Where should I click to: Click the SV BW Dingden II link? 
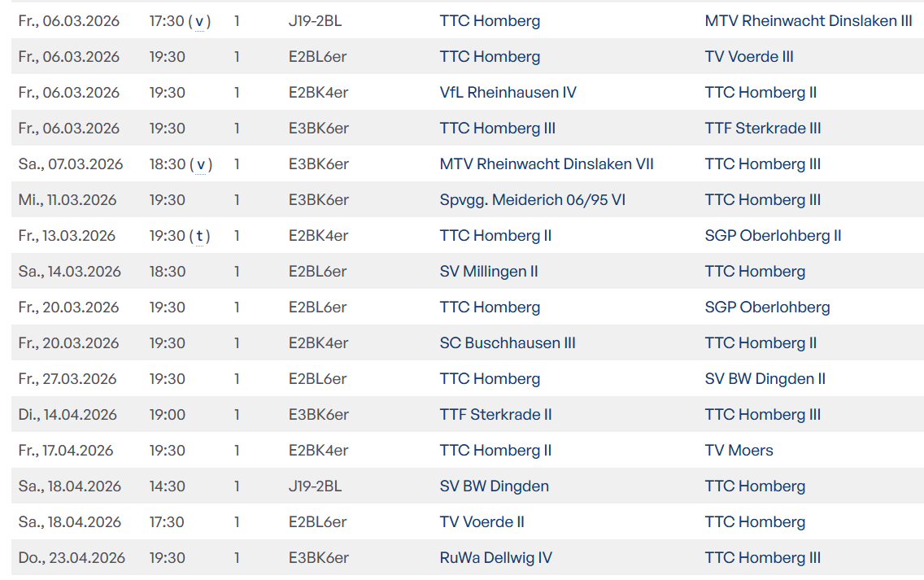coord(765,379)
